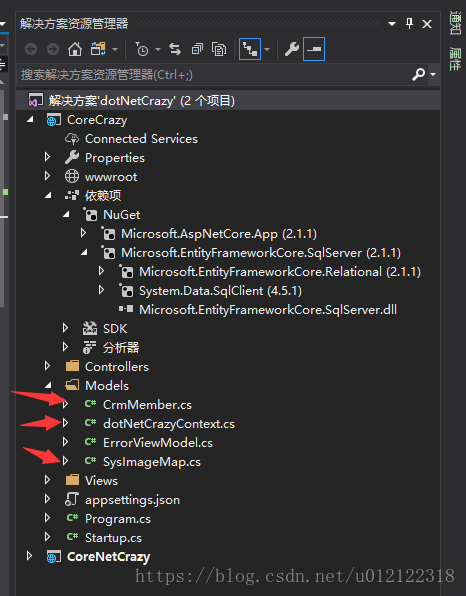Toggle the nested view tree icon
Screen dimensions: 466x596
(250, 49)
